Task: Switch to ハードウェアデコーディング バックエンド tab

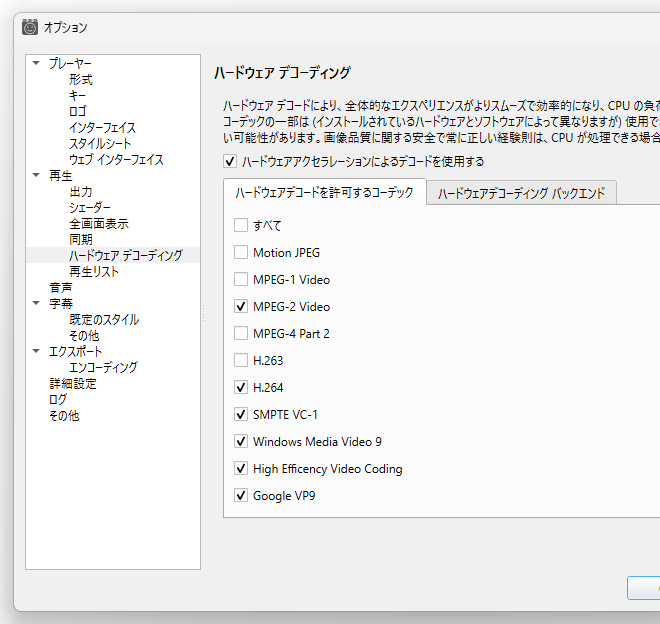Action: click(521, 193)
